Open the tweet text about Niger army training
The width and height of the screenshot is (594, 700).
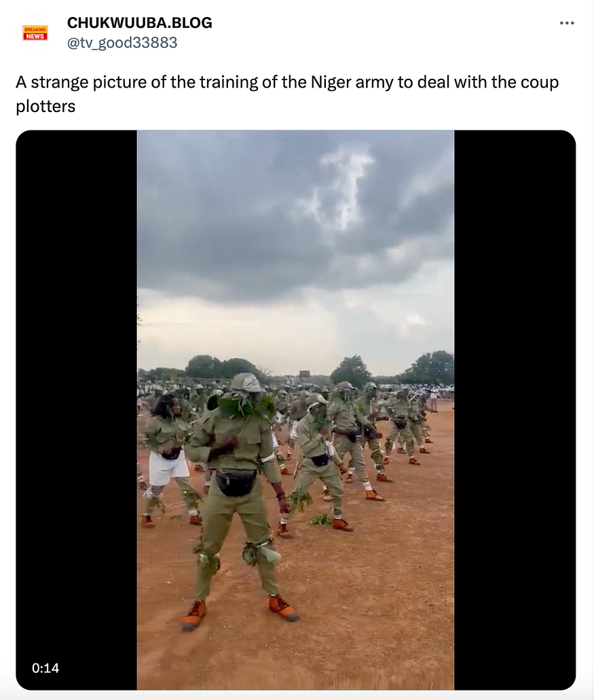click(287, 94)
